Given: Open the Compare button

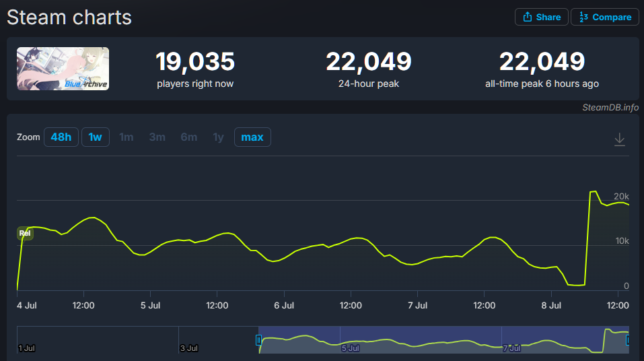Looking at the screenshot, I should coord(604,18).
